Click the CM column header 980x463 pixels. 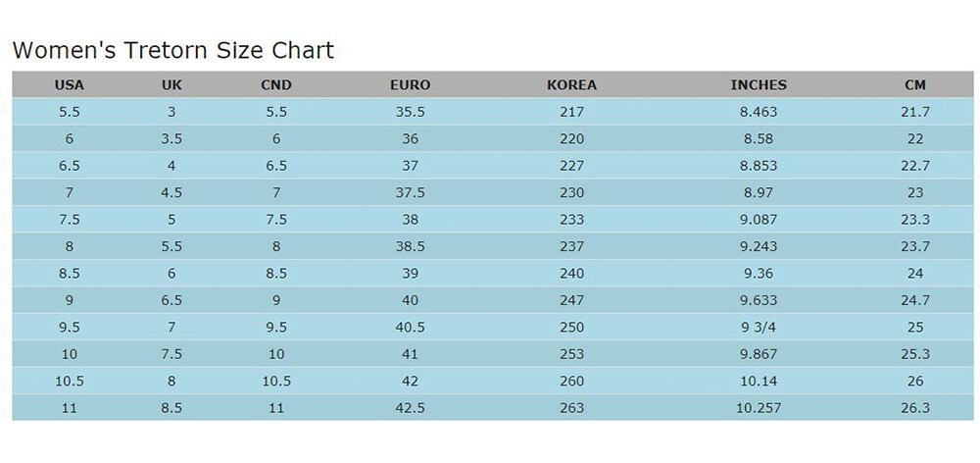915,85
